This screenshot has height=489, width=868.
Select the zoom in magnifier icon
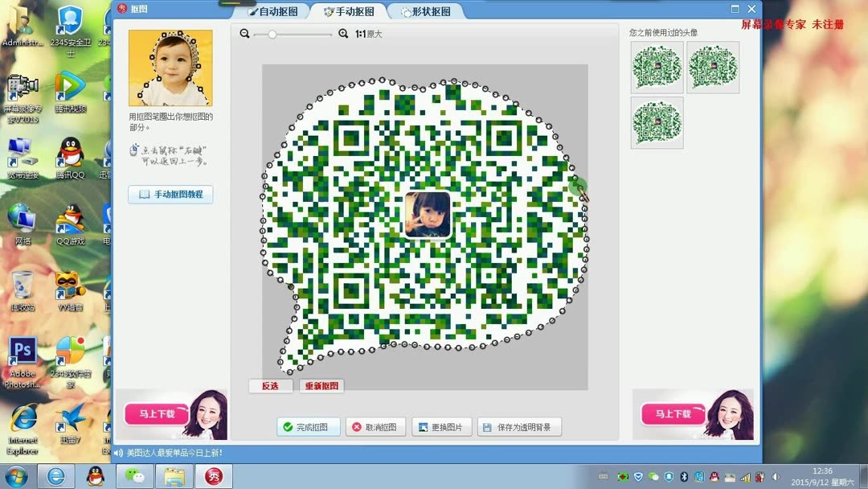(x=344, y=35)
